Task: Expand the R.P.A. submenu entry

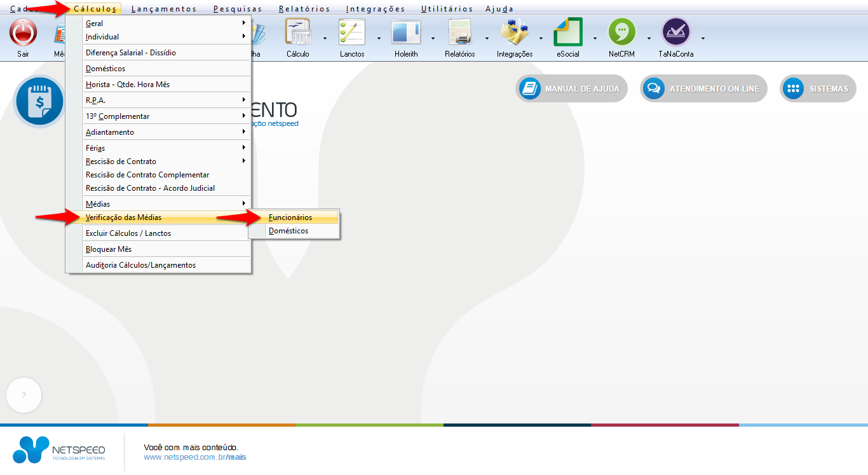Action: point(159,100)
